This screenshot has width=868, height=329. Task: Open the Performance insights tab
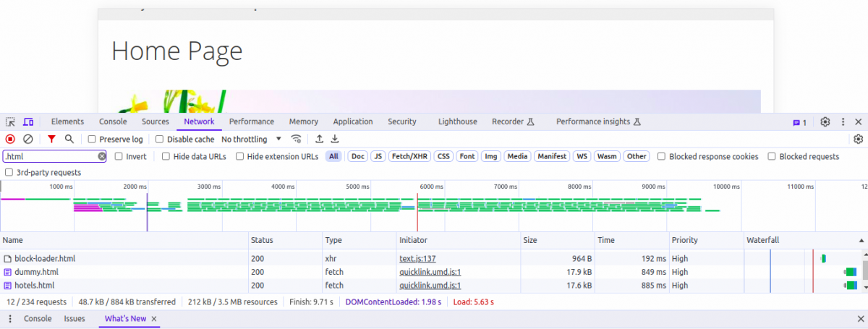(597, 121)
